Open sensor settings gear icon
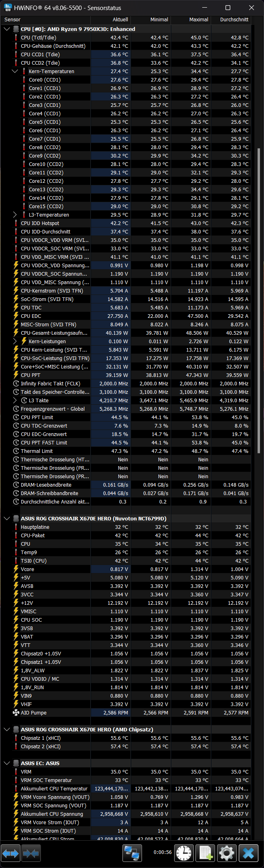Viewport: 264px width, 868px height. point(227,853)
